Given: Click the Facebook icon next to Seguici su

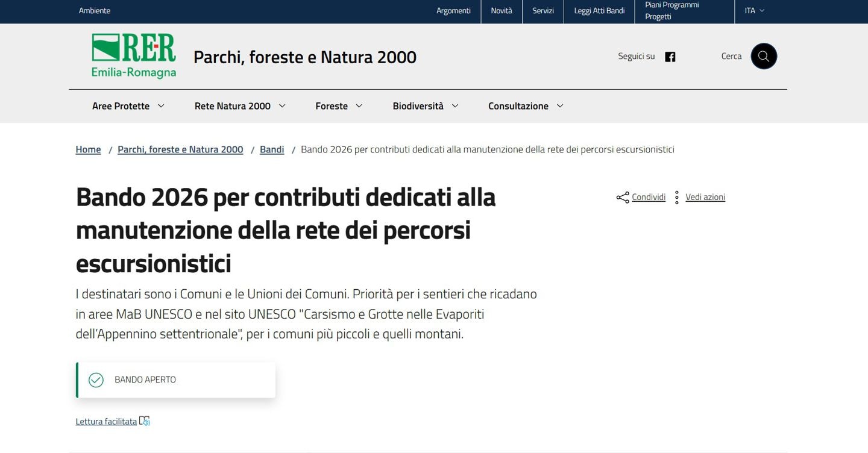Looking at the screenshot, I should [x=670, y=57].
